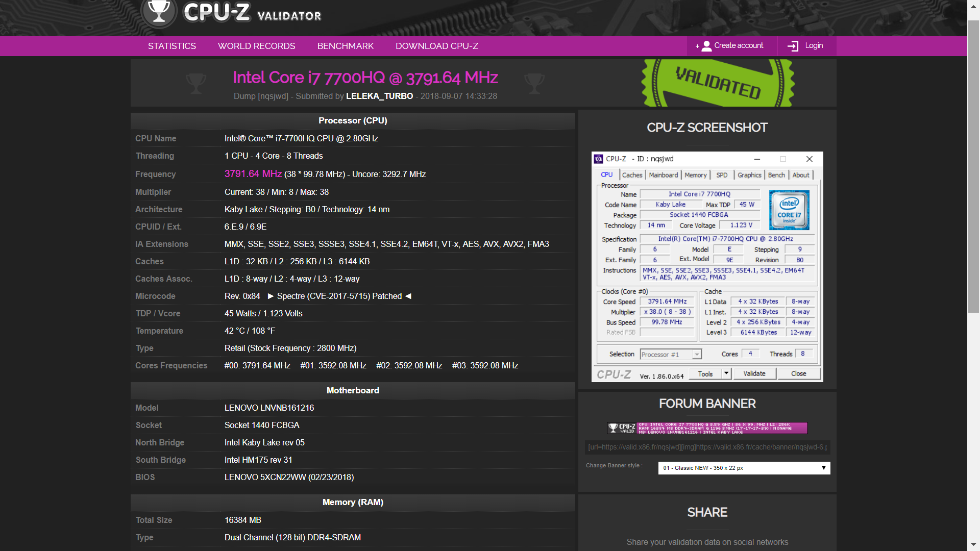Select the Mainboard tab in CPU-Z screenshot

coord(664,175)
